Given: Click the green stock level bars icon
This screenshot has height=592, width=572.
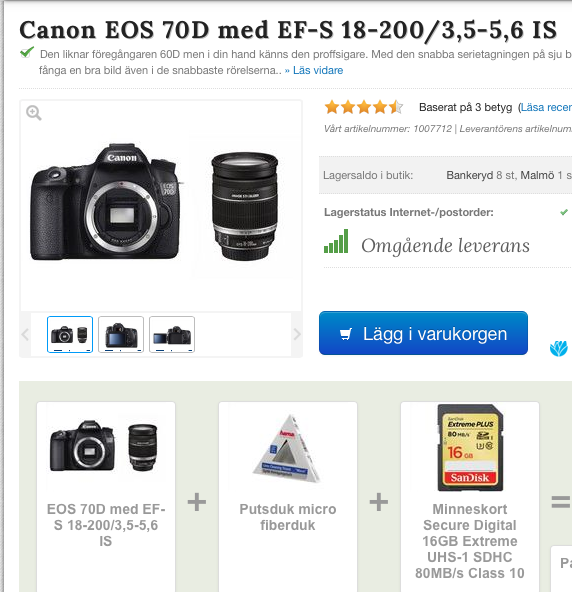Looking at the screenshot, I should pyautogui.click(x=336, y=241).
